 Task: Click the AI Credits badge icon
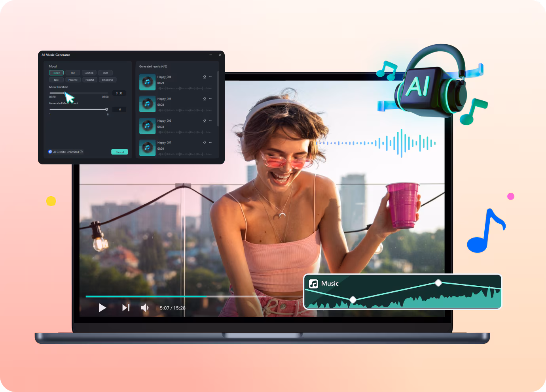pyautogui.click(x=50, y=152)
